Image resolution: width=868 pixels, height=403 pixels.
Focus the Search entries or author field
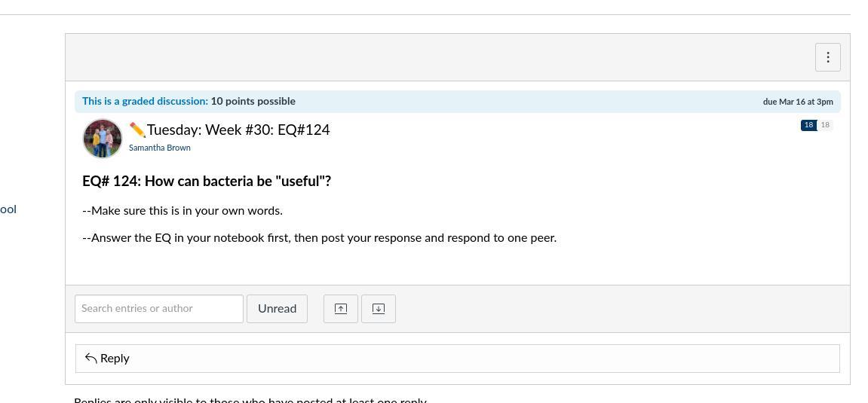[x=159, y=309]
